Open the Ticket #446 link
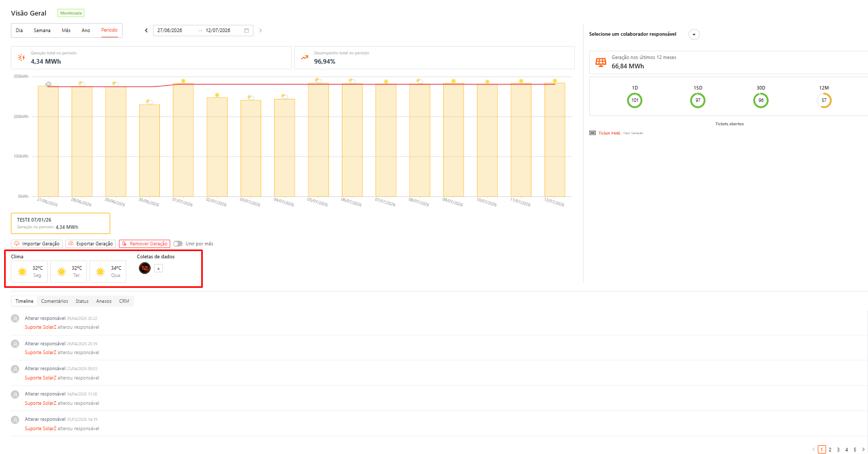This screenshot has width=868, height=454. coord(609,133)
